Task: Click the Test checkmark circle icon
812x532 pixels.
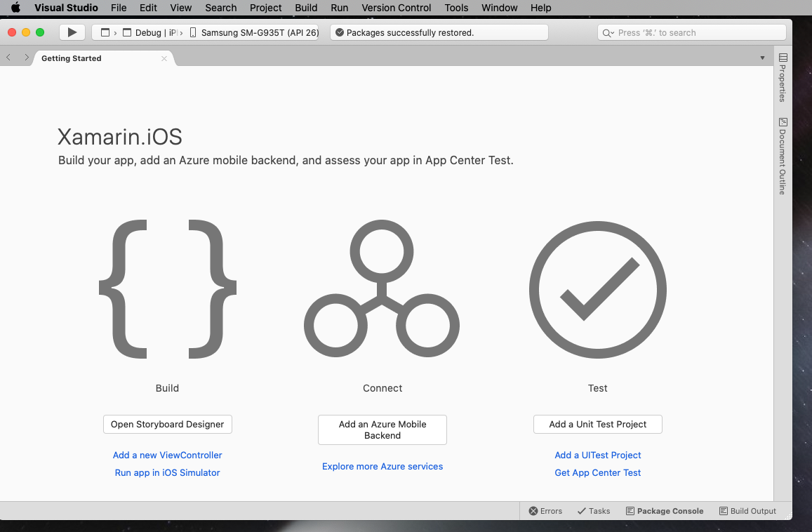Action: pos(597,290)
